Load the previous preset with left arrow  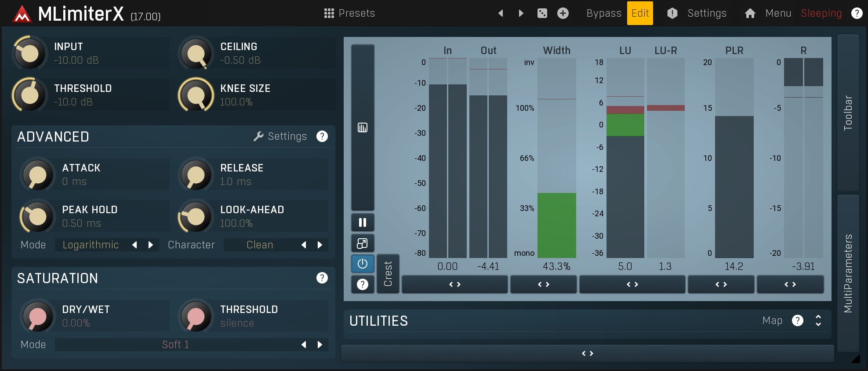(501, 13)
